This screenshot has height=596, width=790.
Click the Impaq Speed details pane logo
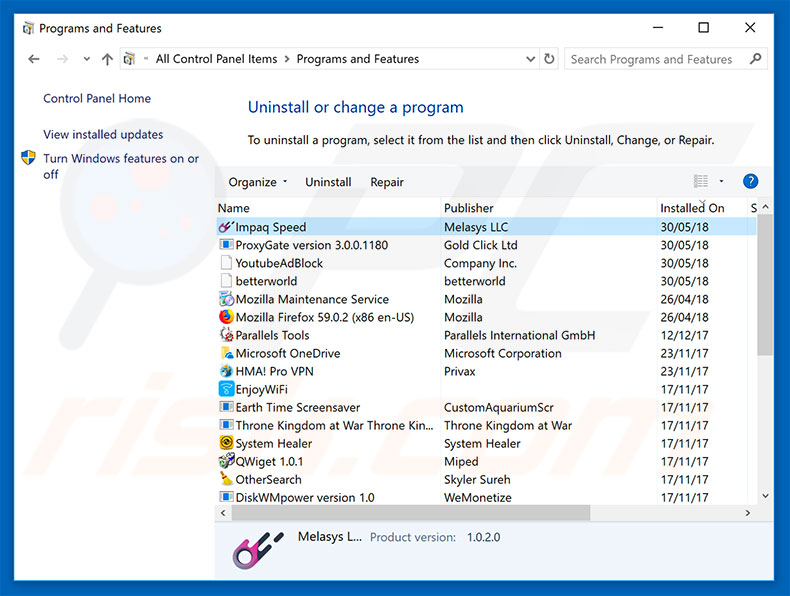click(258, 550)
